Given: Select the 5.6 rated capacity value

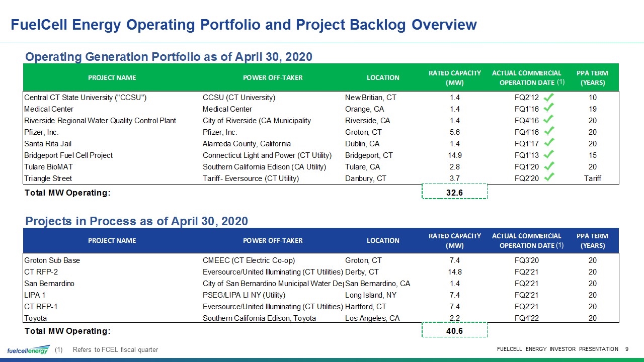Looking at the screenshot, I should point(455,132).
